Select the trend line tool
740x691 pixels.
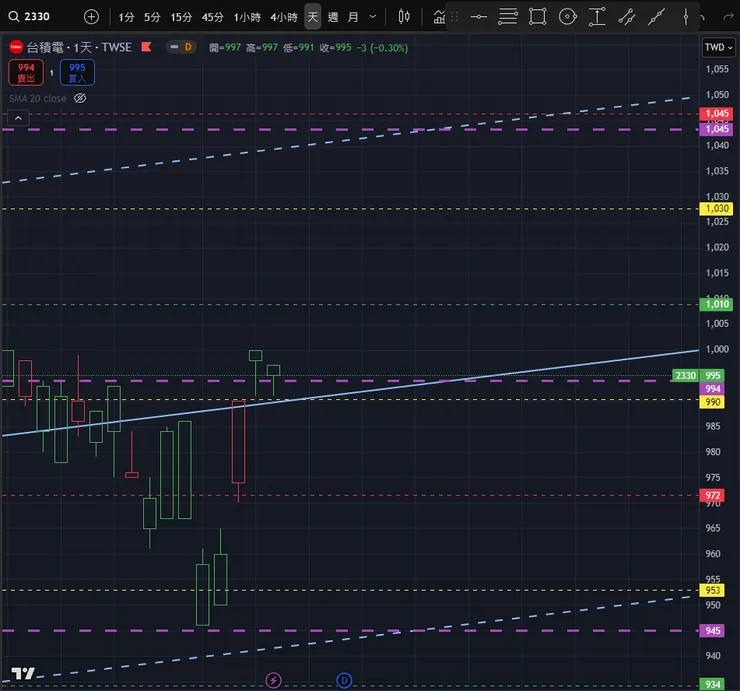pos(656,17)
